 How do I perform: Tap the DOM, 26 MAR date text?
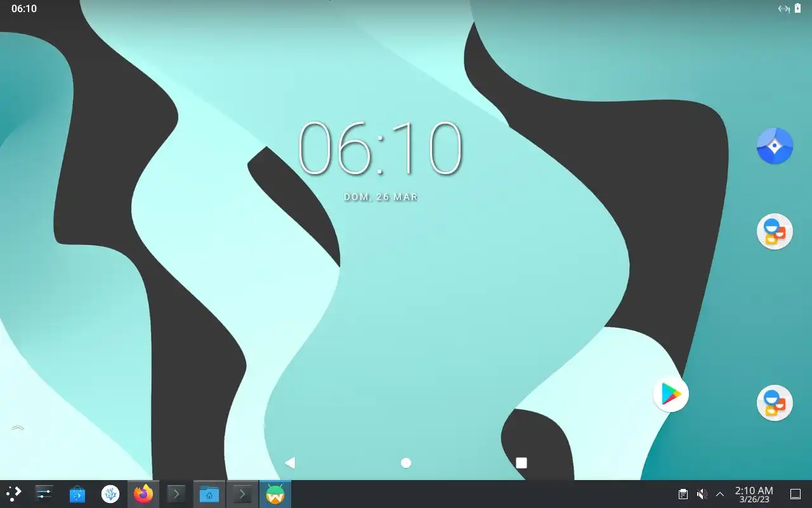[381, 197]
